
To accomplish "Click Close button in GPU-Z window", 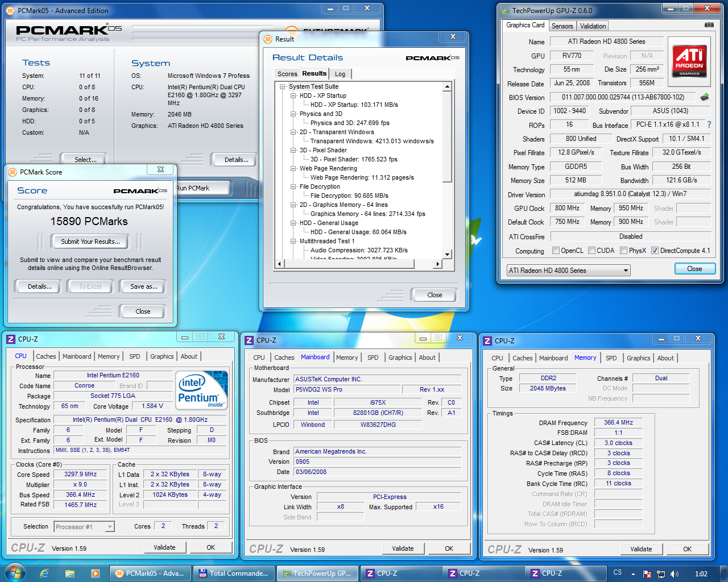I will pyautogui.click(x=694, y=269).
